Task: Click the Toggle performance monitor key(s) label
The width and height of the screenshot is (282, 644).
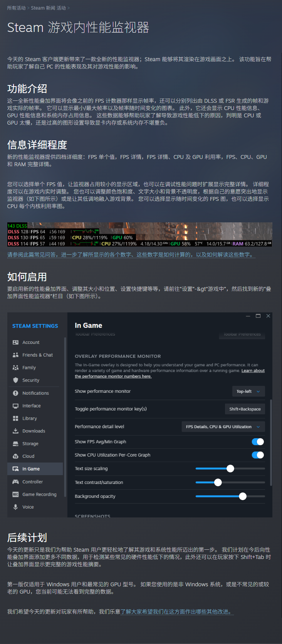Action: tap(111, 409)
